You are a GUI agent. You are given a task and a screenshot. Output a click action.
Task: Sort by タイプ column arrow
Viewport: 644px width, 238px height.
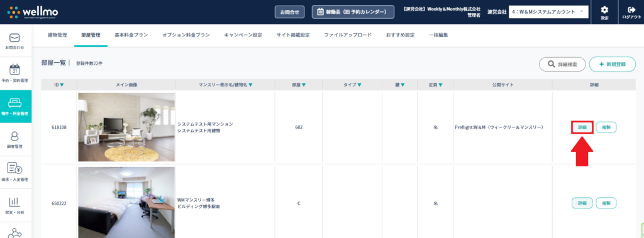(x=359, y=85)
